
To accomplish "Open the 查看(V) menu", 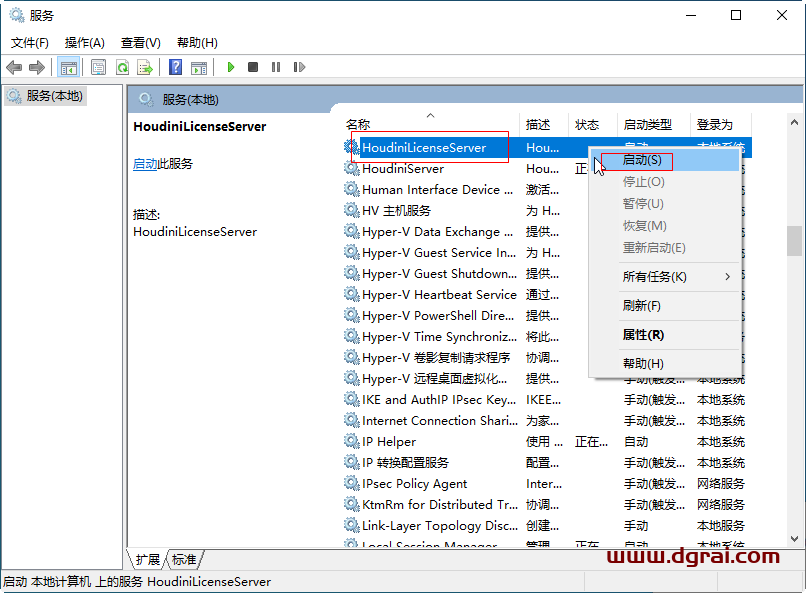I will (140, 43).
